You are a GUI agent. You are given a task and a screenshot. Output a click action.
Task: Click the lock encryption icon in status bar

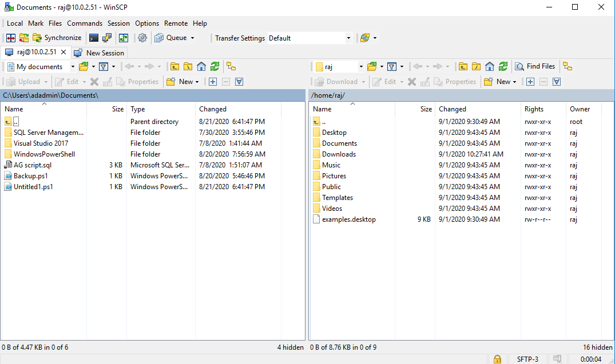click(x=497, y=359)
